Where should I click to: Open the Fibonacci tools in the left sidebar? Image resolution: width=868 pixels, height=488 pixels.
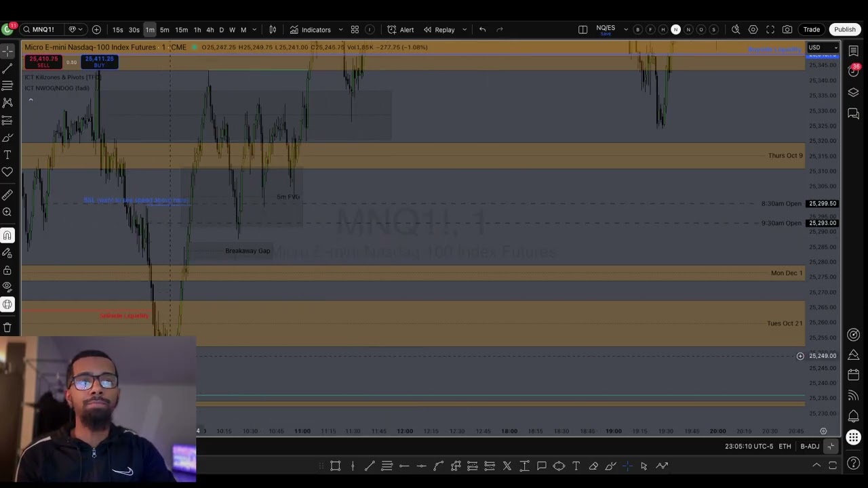(x=7, y=85)
